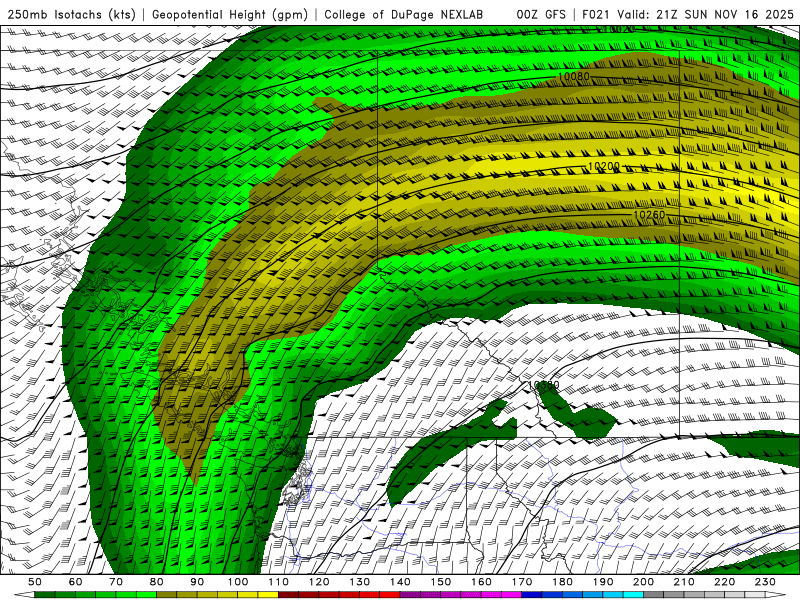
Task: Click the 100 value on the color scale
Action: click(238, 582)
